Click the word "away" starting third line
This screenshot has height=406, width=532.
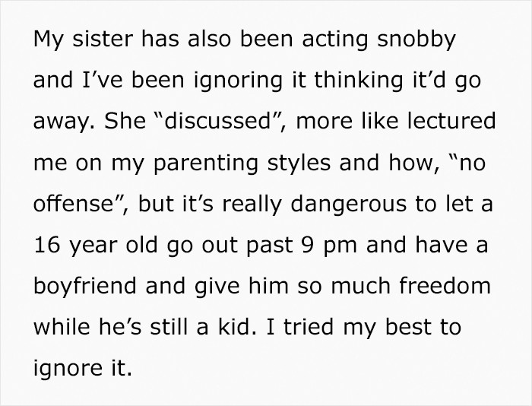click(x=62, y=122)
